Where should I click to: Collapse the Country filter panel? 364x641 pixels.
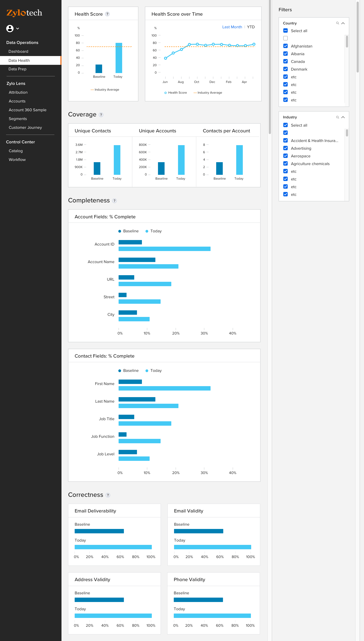[343, 23]
